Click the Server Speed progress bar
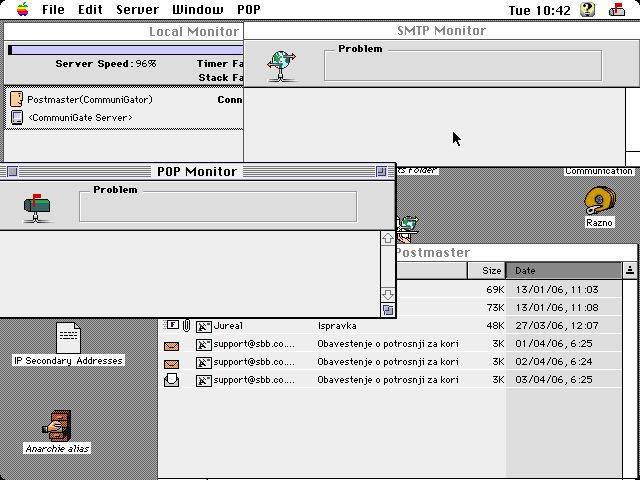The width and height of the screenshot is (640, 480). (x=125, y=49)
